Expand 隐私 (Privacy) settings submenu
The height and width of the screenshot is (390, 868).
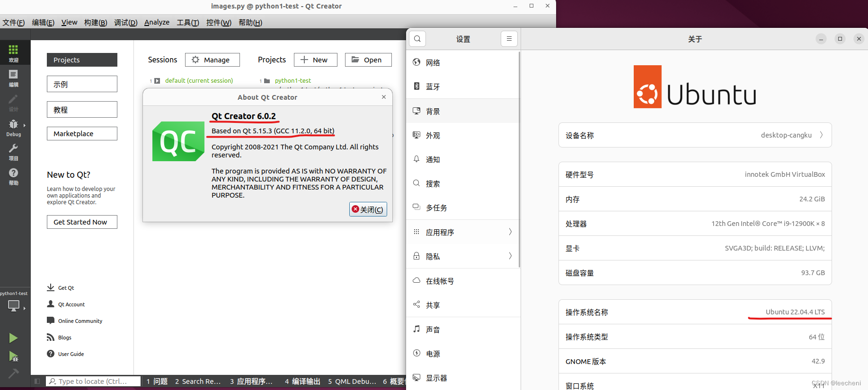pos(463,256)
